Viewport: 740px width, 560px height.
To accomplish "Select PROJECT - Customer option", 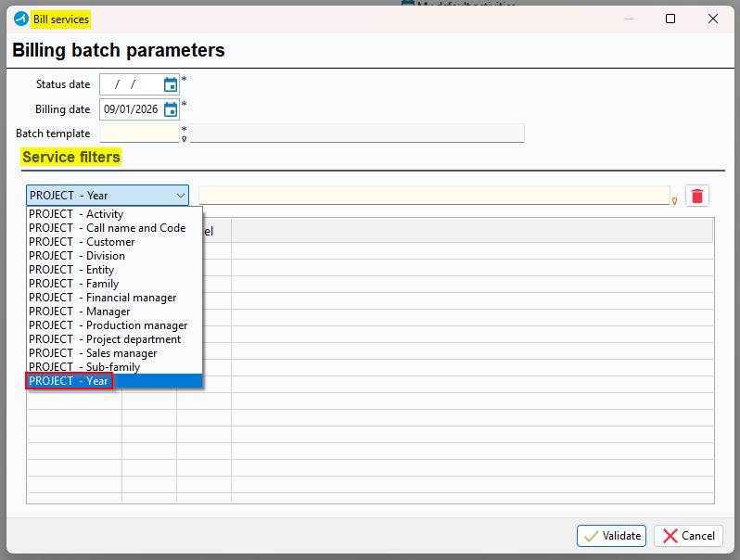I will click(82, 242).
